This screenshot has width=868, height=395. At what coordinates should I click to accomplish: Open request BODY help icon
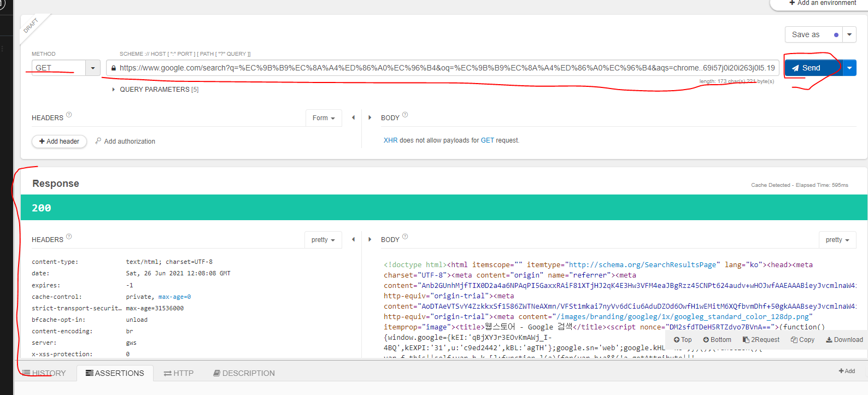405,115
